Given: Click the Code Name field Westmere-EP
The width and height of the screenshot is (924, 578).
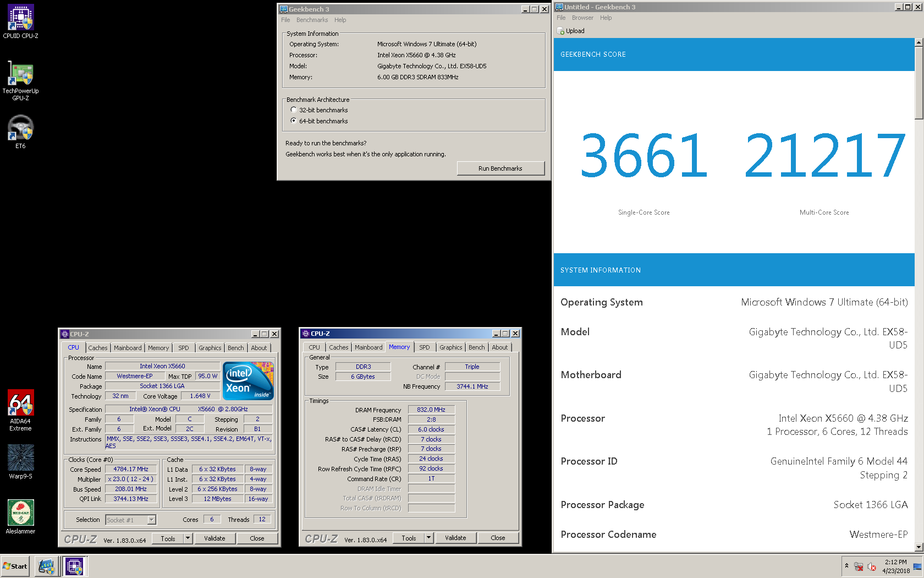Looking at the screenshot, I should point(135,376).
